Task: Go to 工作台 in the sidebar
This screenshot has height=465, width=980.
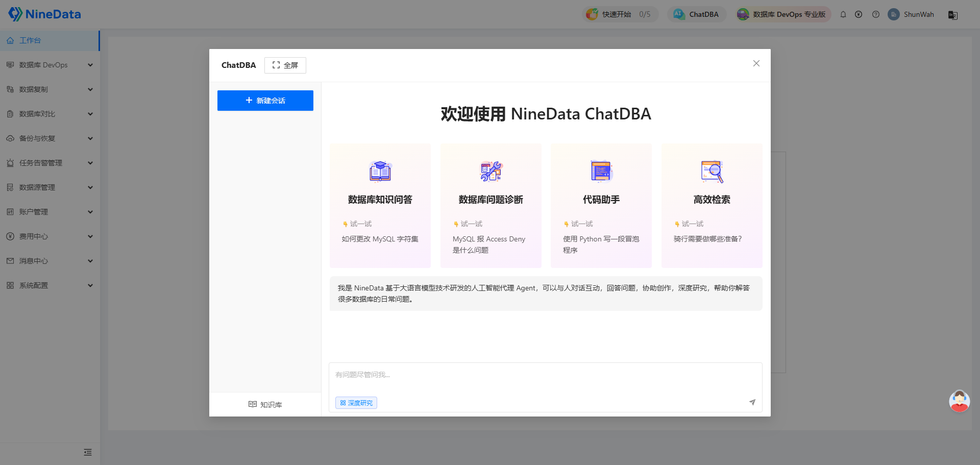Action: tap(50, 40)
